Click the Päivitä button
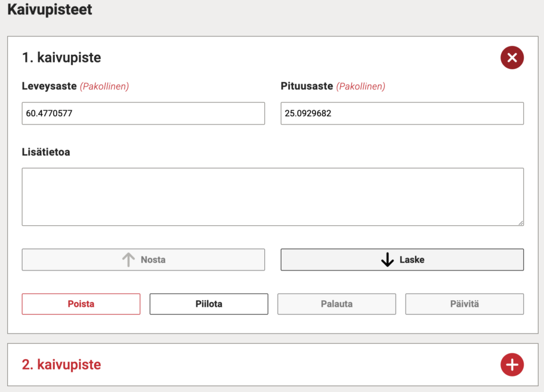The height and width of the screenshot is (392, 544). (465, 304)
